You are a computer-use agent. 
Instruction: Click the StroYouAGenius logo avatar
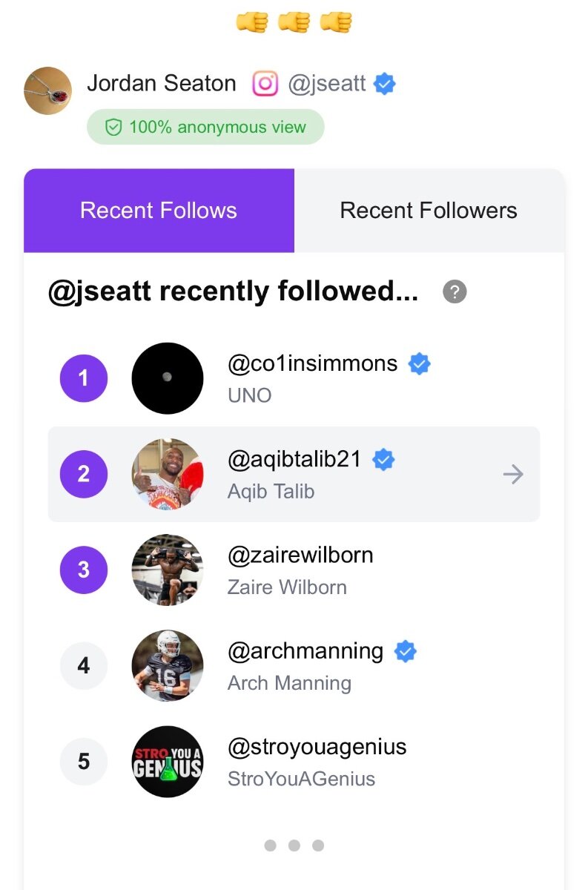[x=168, y=762]
